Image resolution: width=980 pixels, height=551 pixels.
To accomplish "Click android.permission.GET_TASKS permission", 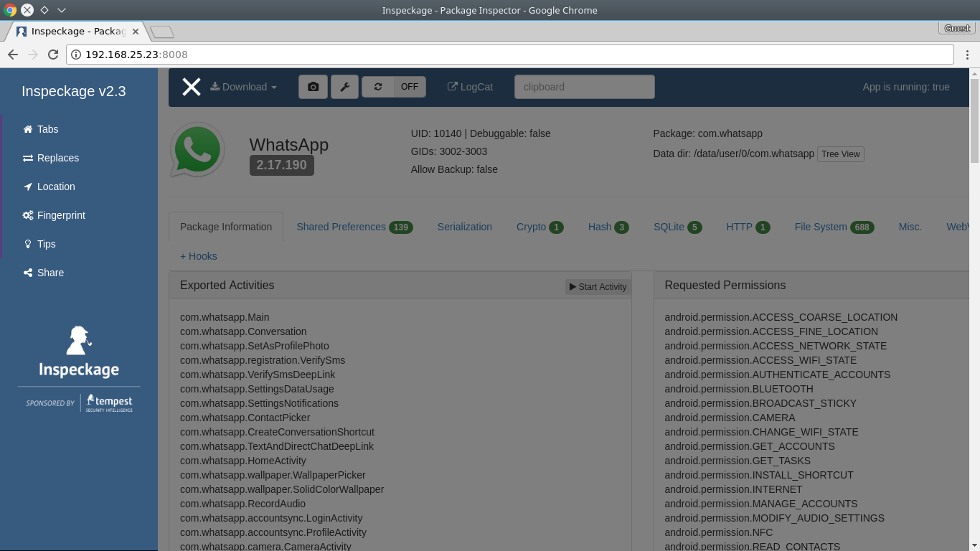I will coord(738,461).
